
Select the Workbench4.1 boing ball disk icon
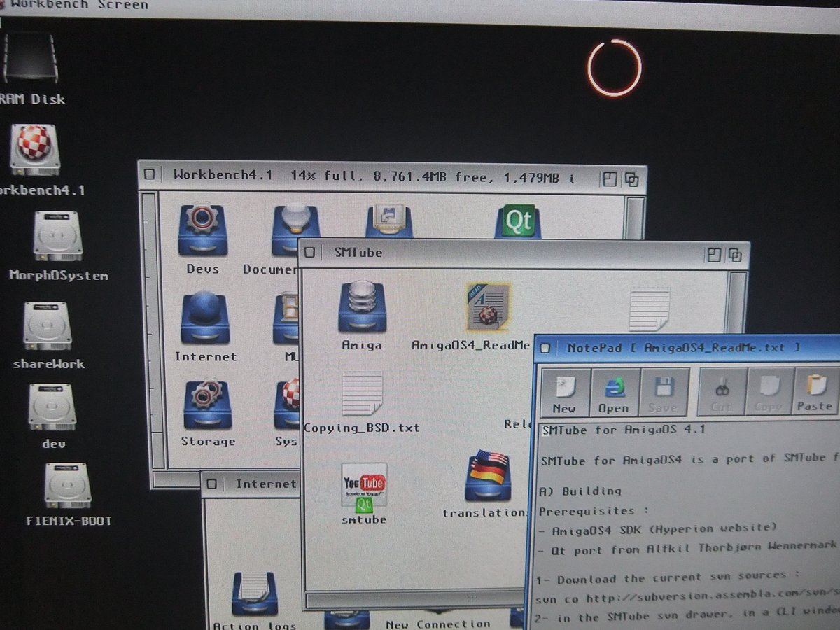[34, 150]
